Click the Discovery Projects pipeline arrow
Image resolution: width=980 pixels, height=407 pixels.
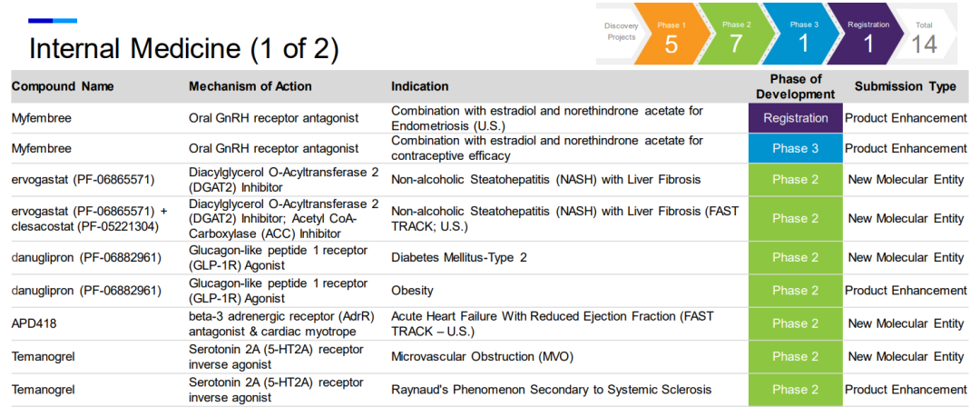(621, 32)
